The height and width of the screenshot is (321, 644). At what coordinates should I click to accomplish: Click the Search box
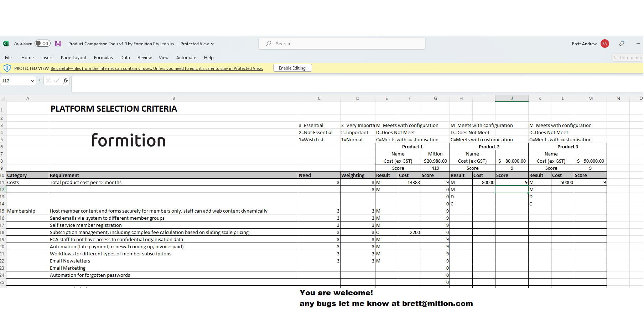click(342, 44)
